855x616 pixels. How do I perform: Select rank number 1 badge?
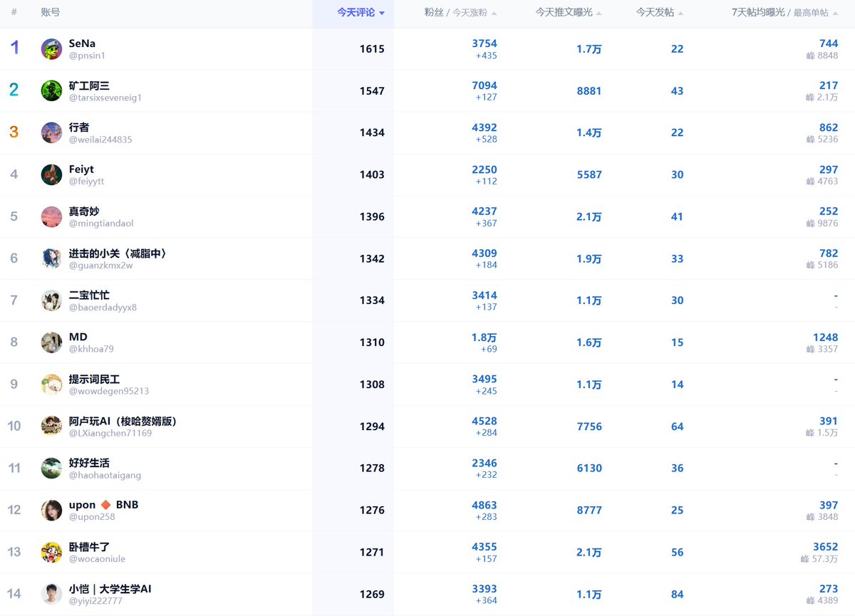coord(14,48)
